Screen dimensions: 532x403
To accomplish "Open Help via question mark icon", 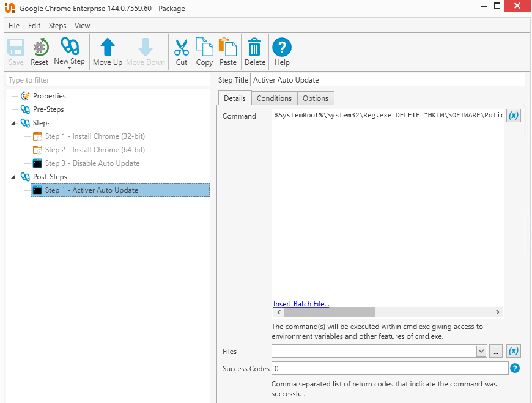I will pyautogui.click(x=282, y=47).
